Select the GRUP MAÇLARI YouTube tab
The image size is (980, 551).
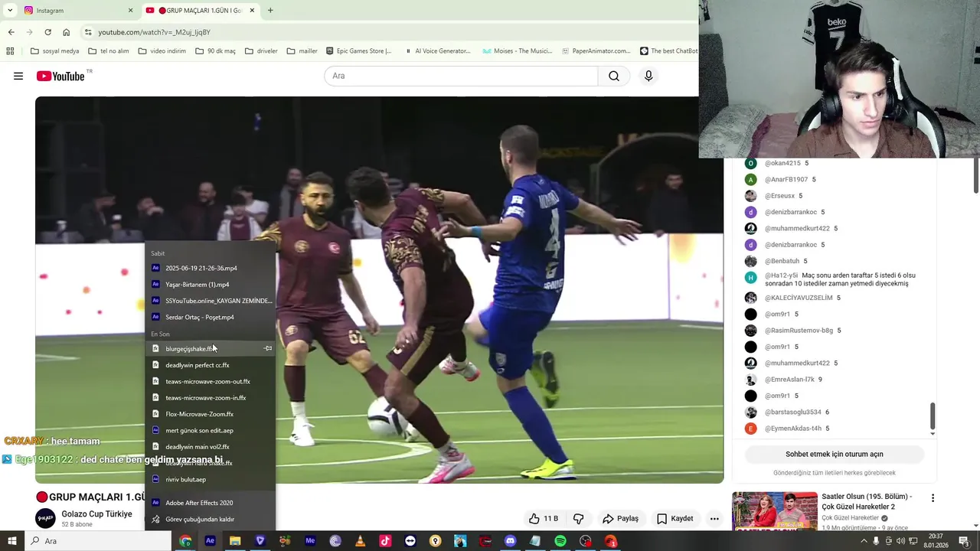coord(201,11)
